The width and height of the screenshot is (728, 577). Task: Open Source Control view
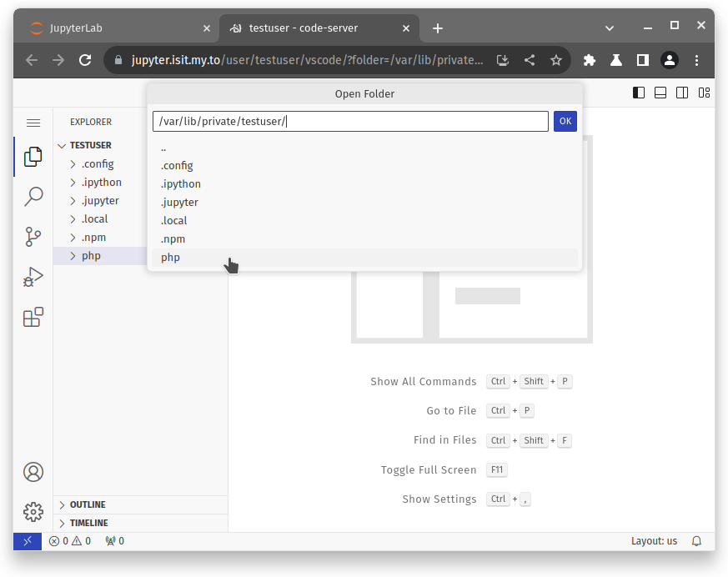[x=33, y=237]
